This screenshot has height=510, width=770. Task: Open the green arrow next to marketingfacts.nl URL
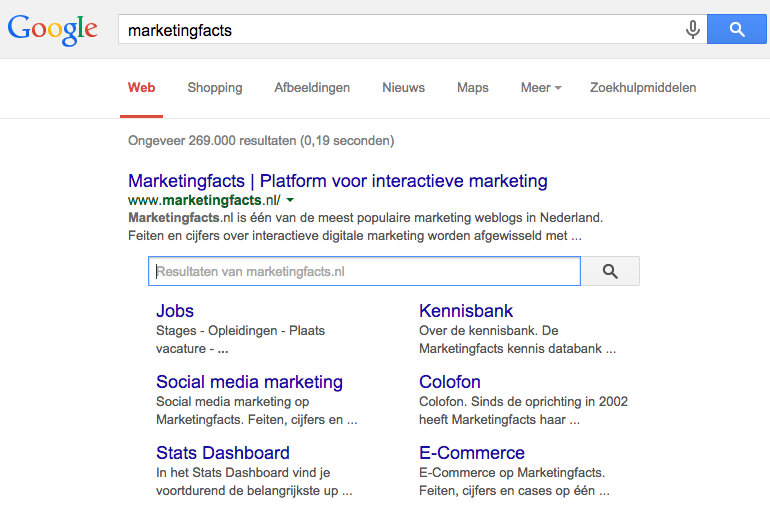click(x=290, y=200)
